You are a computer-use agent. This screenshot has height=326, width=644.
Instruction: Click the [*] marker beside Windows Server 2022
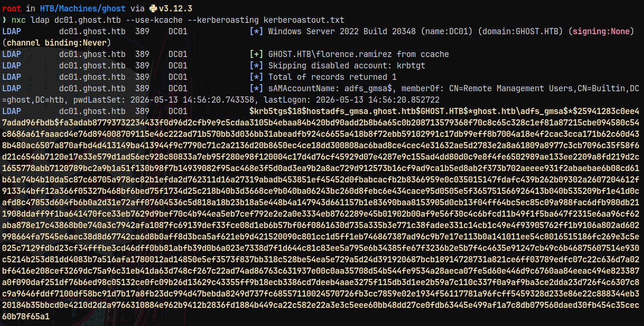(x=256, y=31)
